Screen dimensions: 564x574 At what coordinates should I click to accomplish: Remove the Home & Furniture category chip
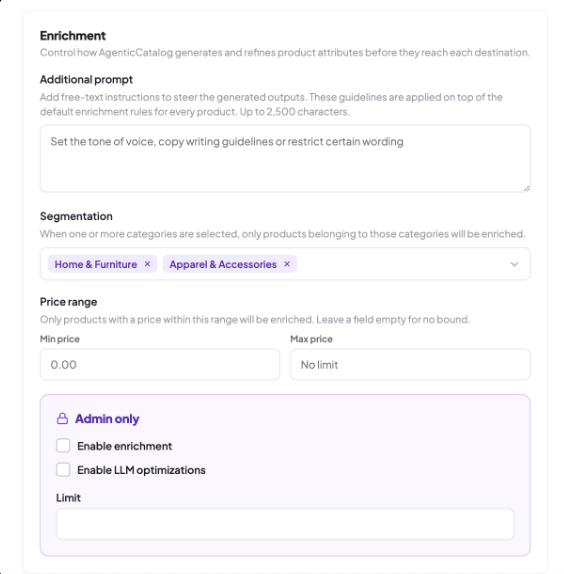point(147,264)
